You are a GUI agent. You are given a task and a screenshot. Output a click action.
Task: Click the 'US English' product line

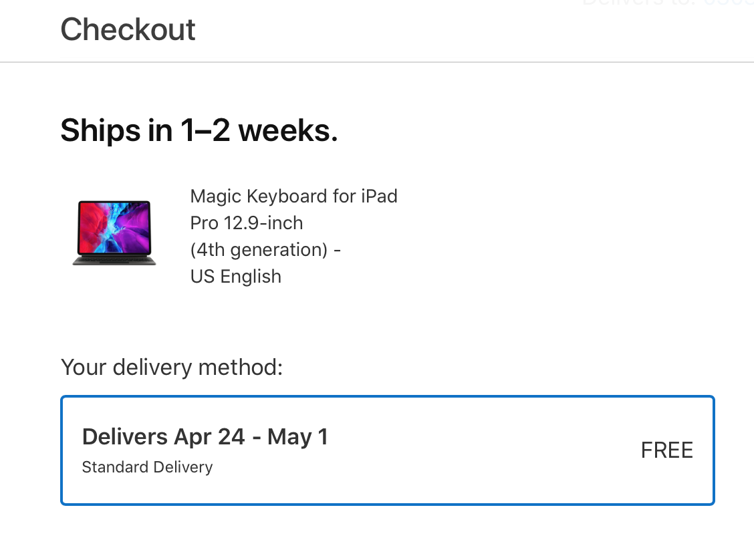coord(235,277)
